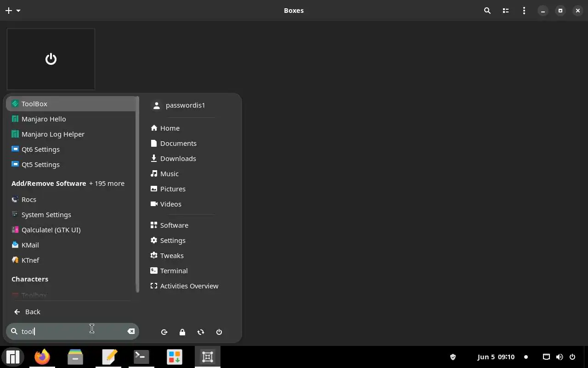Screen dimensions: 588x368
Task: Select the Boxes icon in taskbar
Action: coord(208,357)
